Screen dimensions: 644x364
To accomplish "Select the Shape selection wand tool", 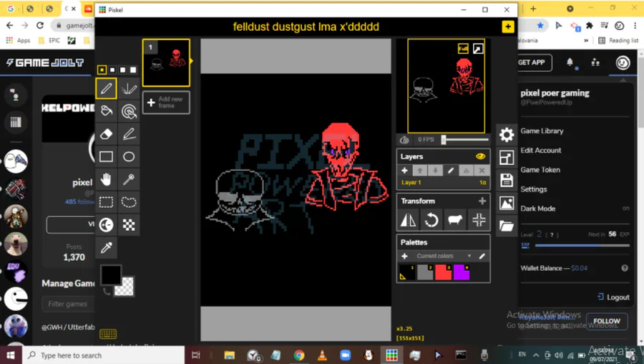I will [x=129, y=179].
